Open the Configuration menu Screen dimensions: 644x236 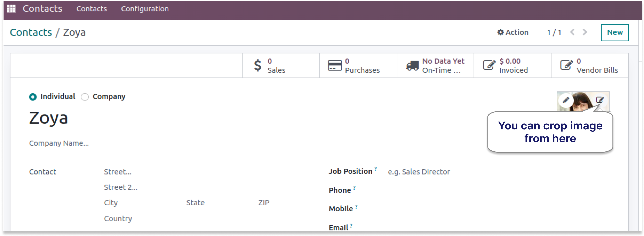pyautogui.click(x=145, y=9)
